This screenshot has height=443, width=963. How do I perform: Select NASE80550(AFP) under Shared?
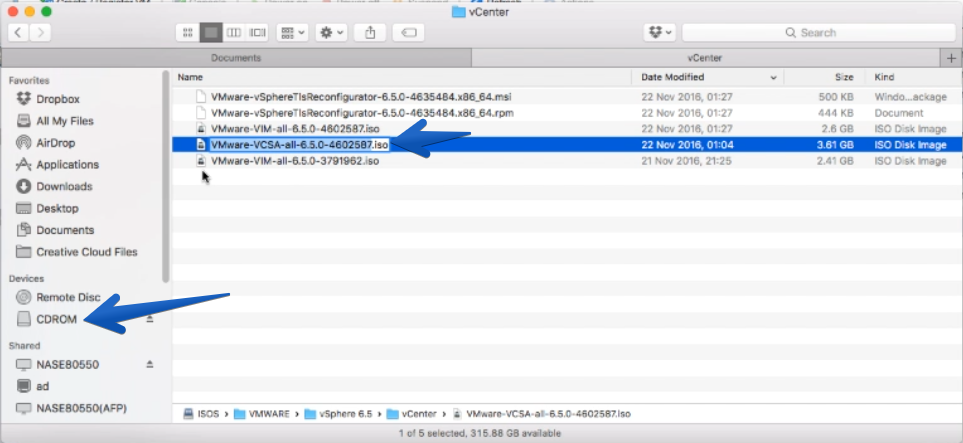[81, 408]
